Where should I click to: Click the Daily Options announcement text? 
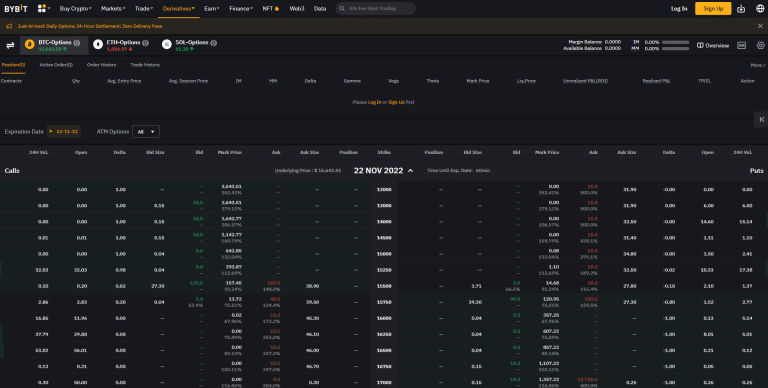tap(90, 26)
